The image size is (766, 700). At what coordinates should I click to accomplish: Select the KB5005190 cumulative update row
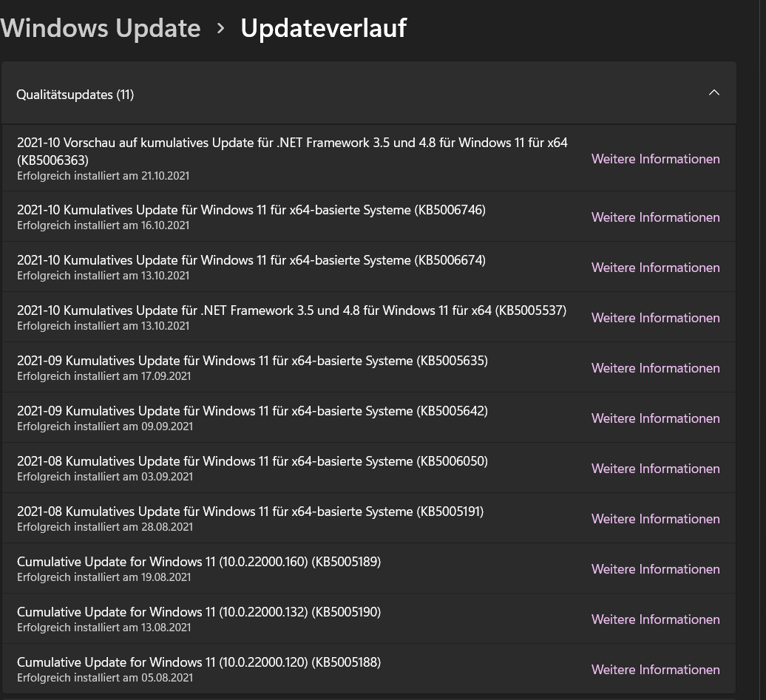pos(199,618)
